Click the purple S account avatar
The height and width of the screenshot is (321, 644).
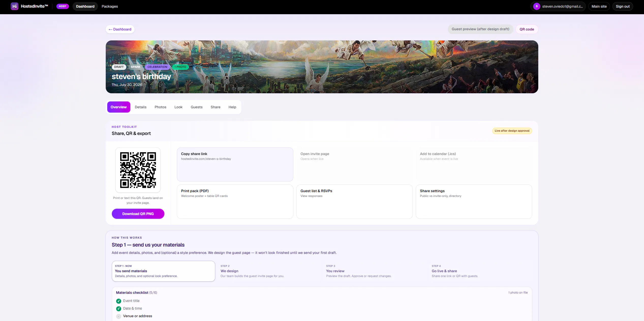coord(536,6)
